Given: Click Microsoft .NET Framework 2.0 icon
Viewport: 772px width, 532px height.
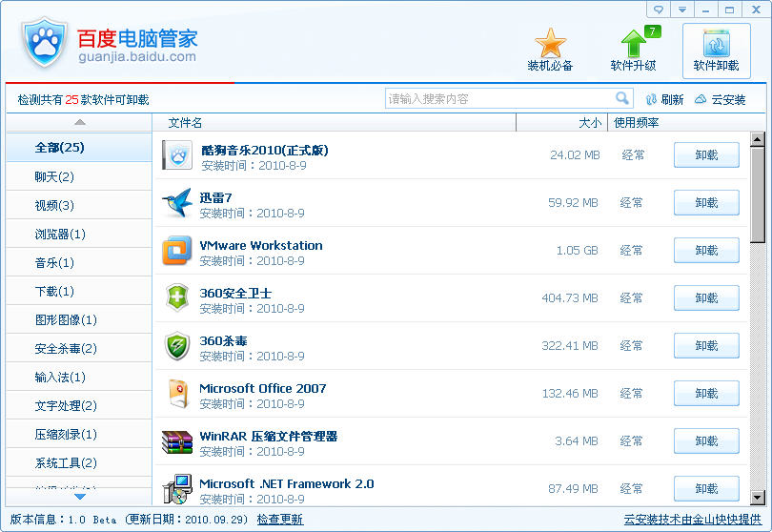Looking at the screenshot, I should coord(177,489).
